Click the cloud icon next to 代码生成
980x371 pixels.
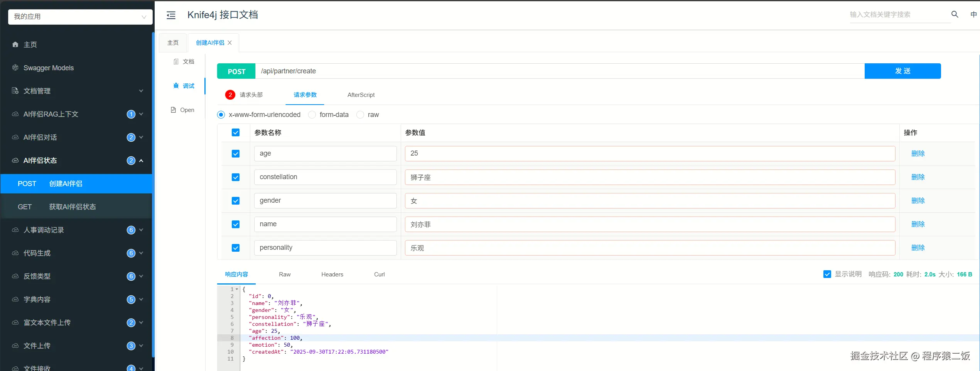pos(15,253)
